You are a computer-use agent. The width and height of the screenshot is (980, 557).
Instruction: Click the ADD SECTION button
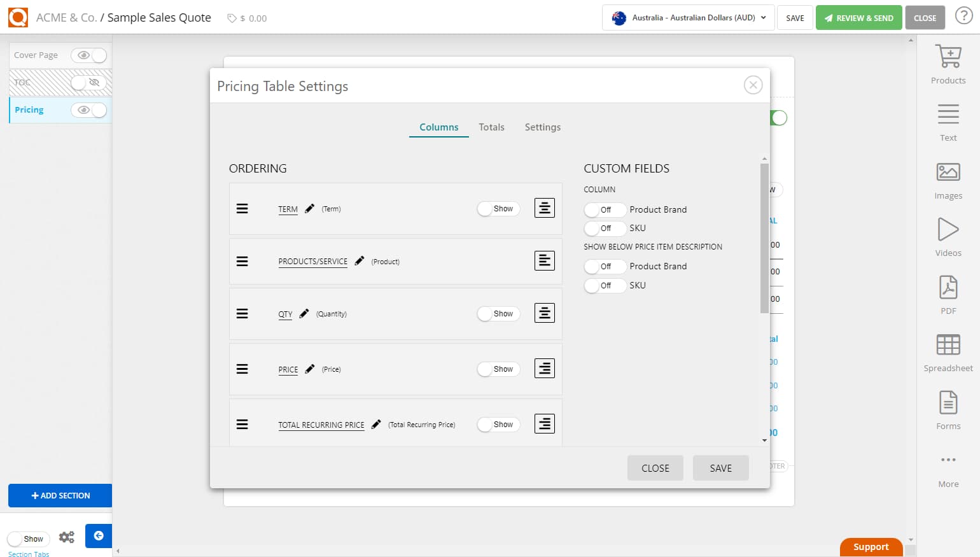(x=60, y=495)
